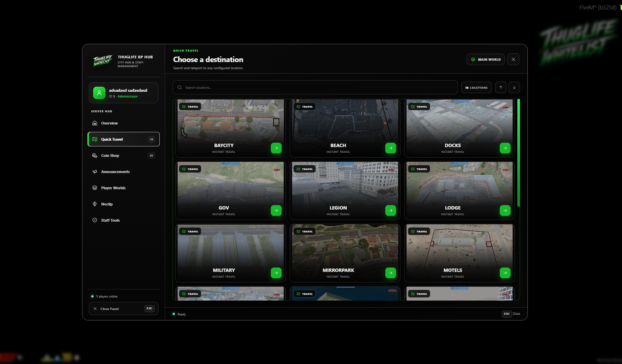Click the 'ID 5 · Administrator' label

tap(123, 96)
